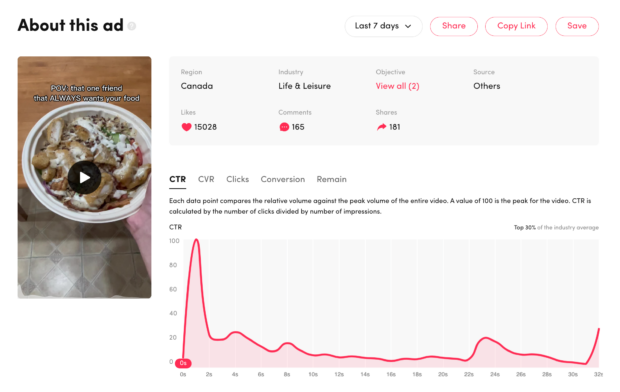Click the heart likes icon
This screenshot has width=620, height=392.
(x=186, y=127)
